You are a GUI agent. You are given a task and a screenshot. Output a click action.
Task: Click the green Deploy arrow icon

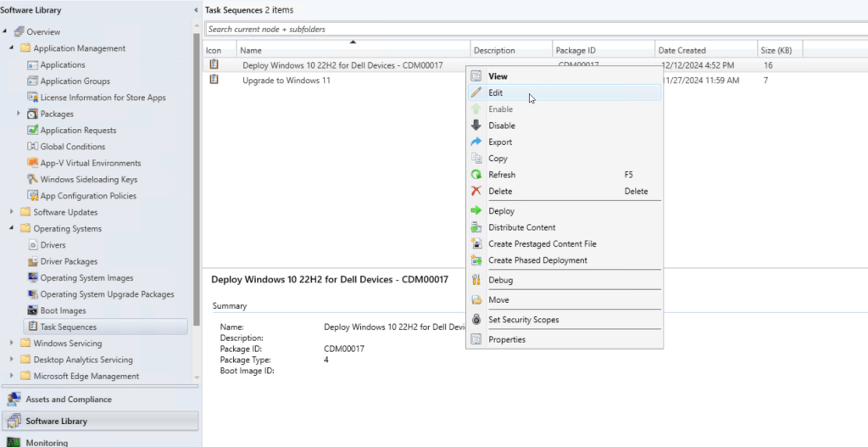(x=476, y=211)
